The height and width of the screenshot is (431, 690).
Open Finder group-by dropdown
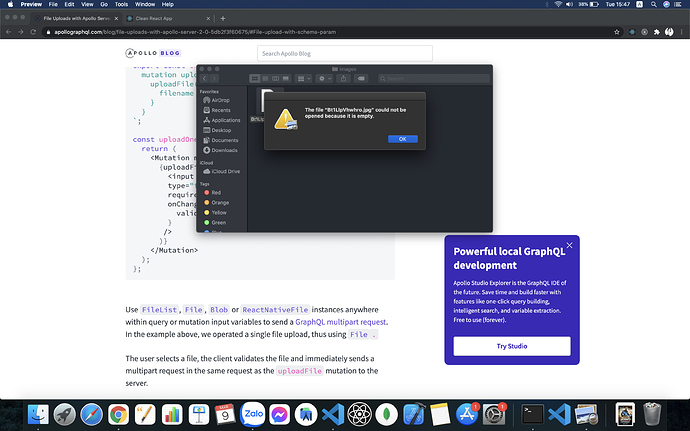[x=303, y=78]
